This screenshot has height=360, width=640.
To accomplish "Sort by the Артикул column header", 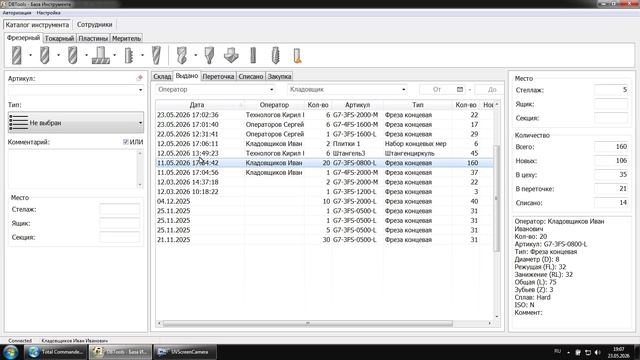I will click(x=357, y=105).
